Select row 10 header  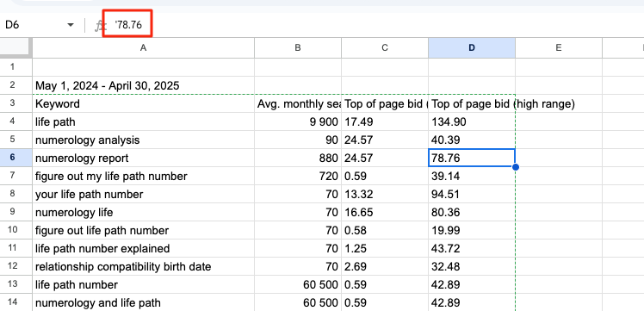click(x=16, y=230)
